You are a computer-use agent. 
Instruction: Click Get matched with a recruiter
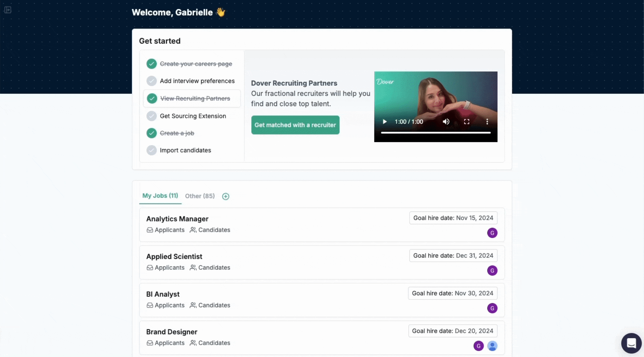295,125
